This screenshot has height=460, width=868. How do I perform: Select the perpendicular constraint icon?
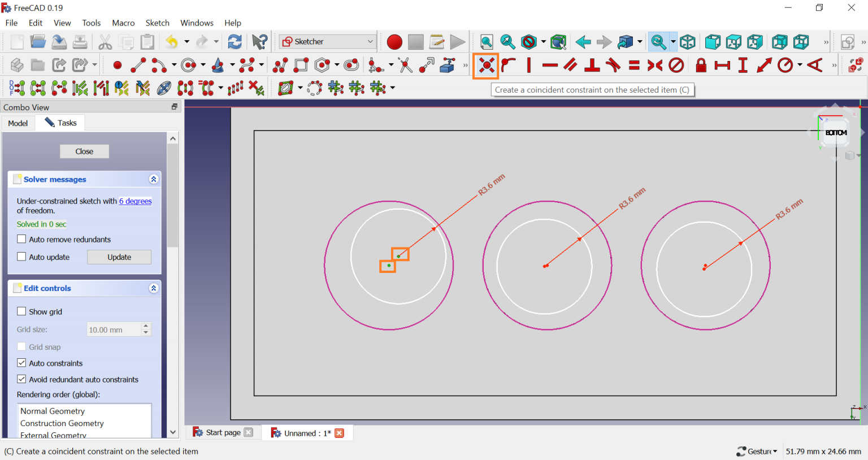(x=592, y=66)
